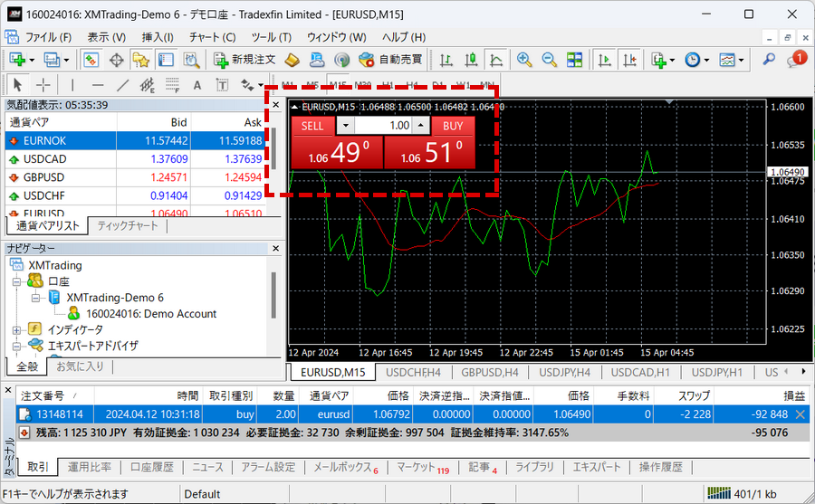Increase lot volume with the up arrow

421,125
